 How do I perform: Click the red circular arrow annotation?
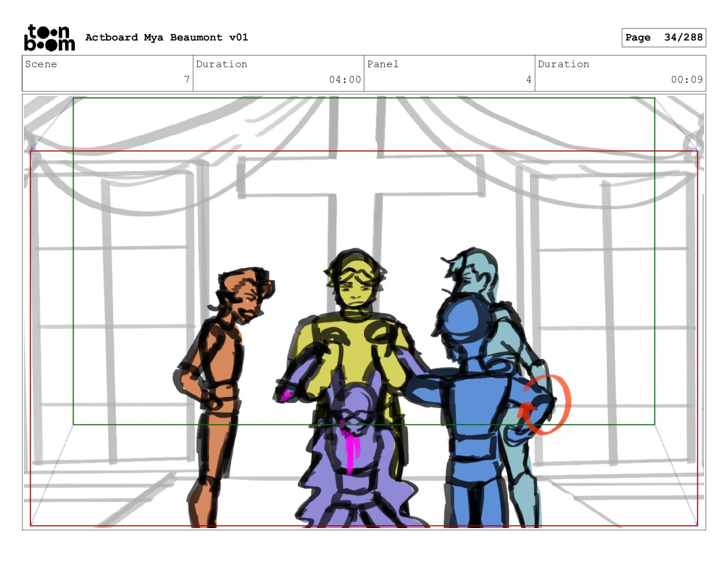[x=544, y=405]
